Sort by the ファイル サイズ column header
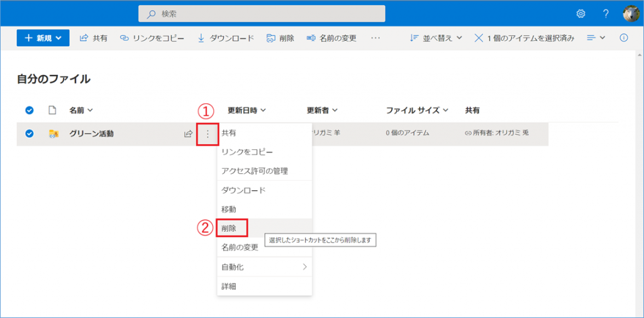Screen dimensions: 644x318 417,110
